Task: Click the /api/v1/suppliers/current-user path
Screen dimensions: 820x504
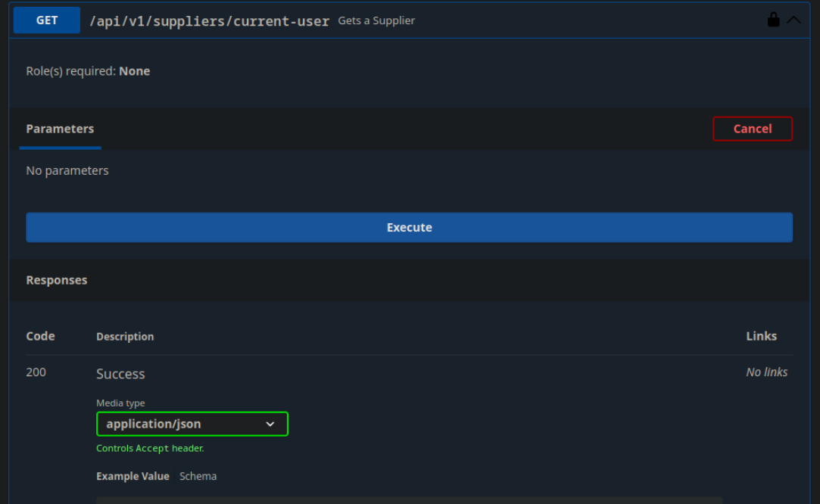Action: [209, 21]
